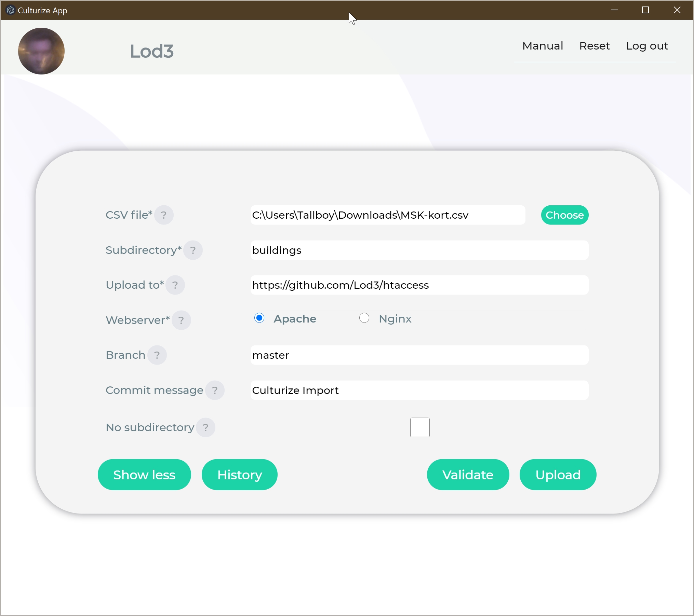This screenshot has width=694, height=616.
Task: Enable the No subdirectory checkbox
Action: coord(420,427)
